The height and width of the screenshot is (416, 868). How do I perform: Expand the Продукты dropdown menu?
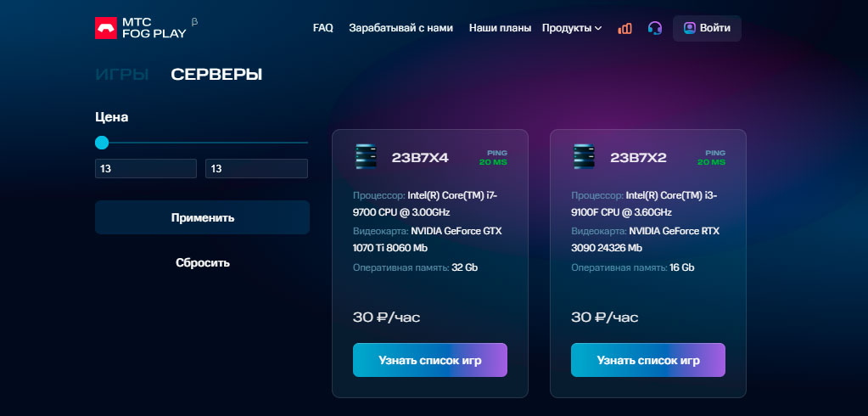tap(572, 28)
